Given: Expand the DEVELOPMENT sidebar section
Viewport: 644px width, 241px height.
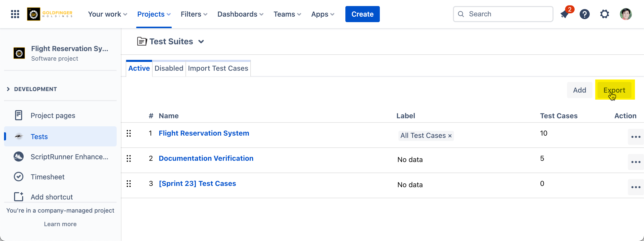Looking at the screenshot, I should click(x=8, y=89).
